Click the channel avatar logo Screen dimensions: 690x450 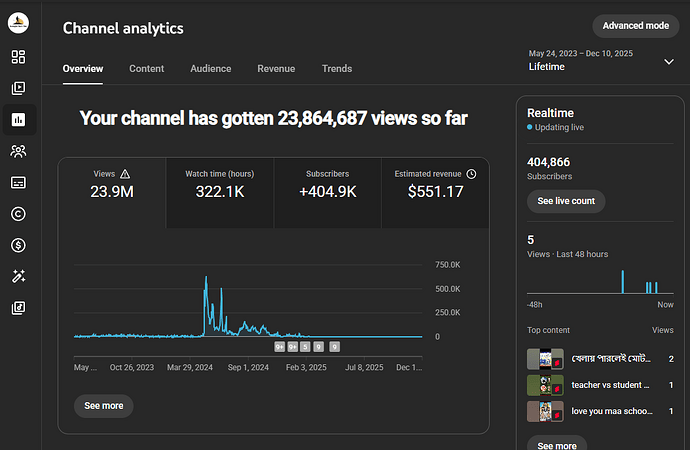tap(18, 22)
